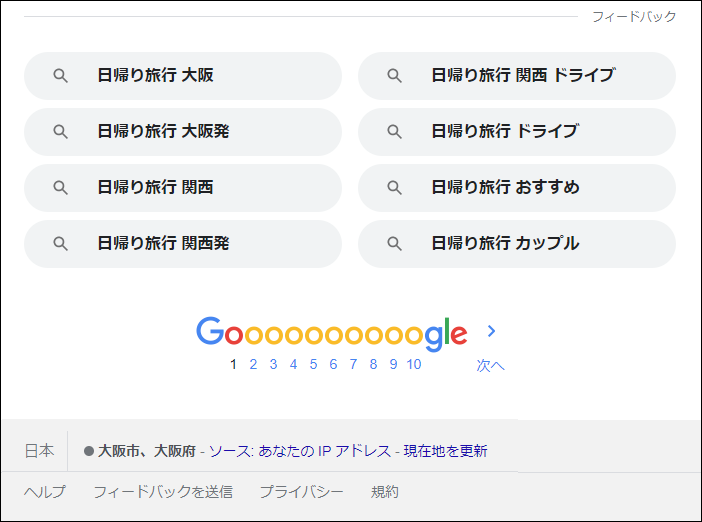Open results page 10
702x522 pixels.
click(x=414, y=364)
